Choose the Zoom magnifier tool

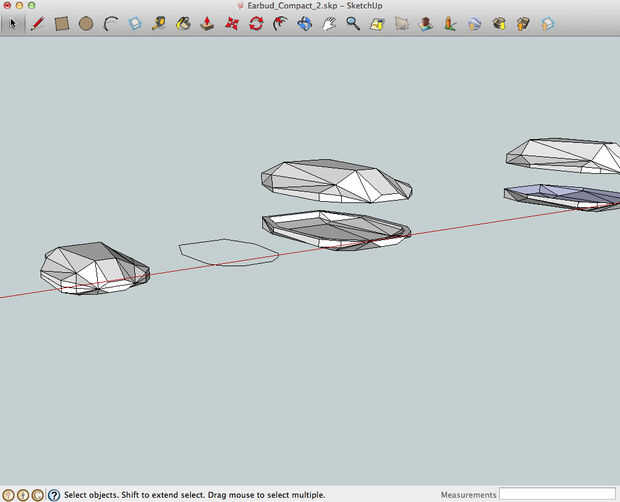pos(353,23)
